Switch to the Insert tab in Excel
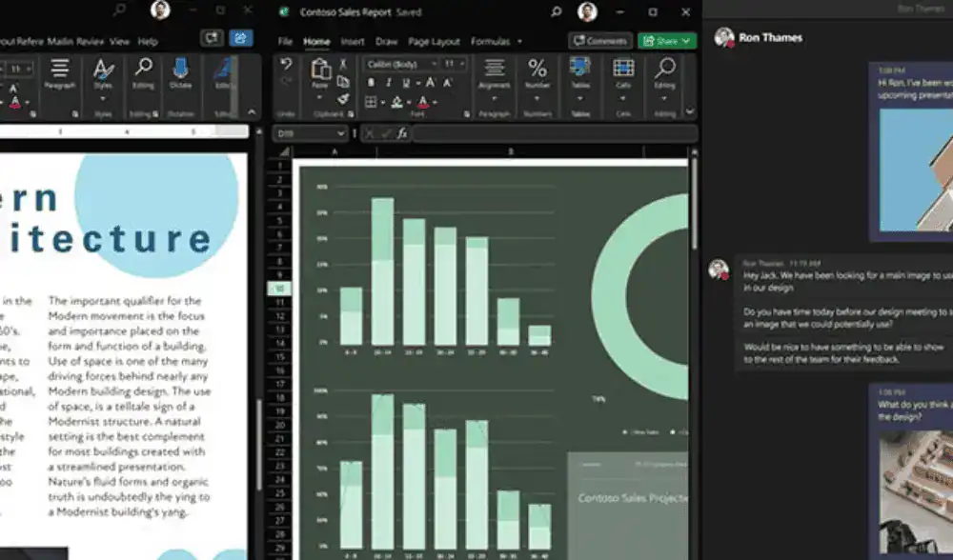Viewport: 953px width, 560px height. click(353, 41)
